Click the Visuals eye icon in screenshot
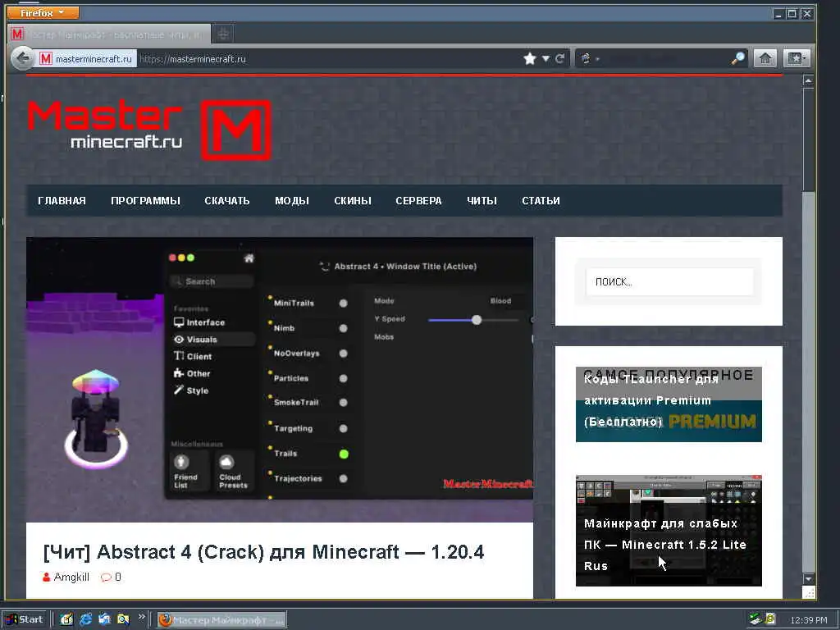 (x=179, y=340)
